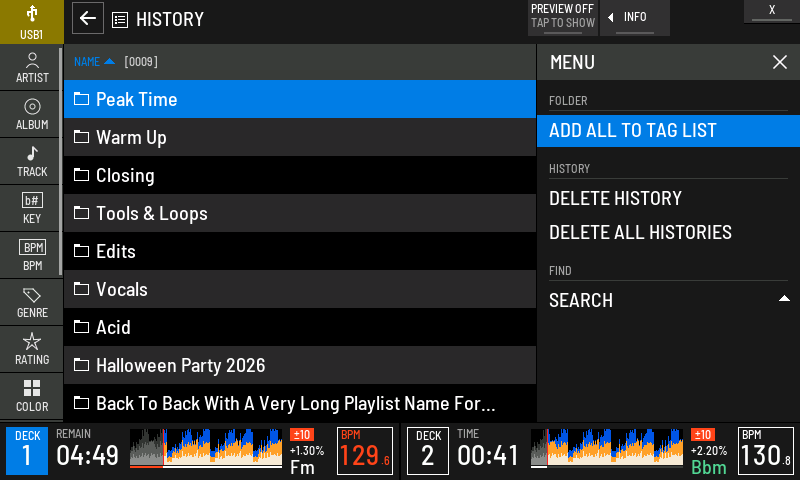
Task: Browse by Genre category
Action: (32, 302)
